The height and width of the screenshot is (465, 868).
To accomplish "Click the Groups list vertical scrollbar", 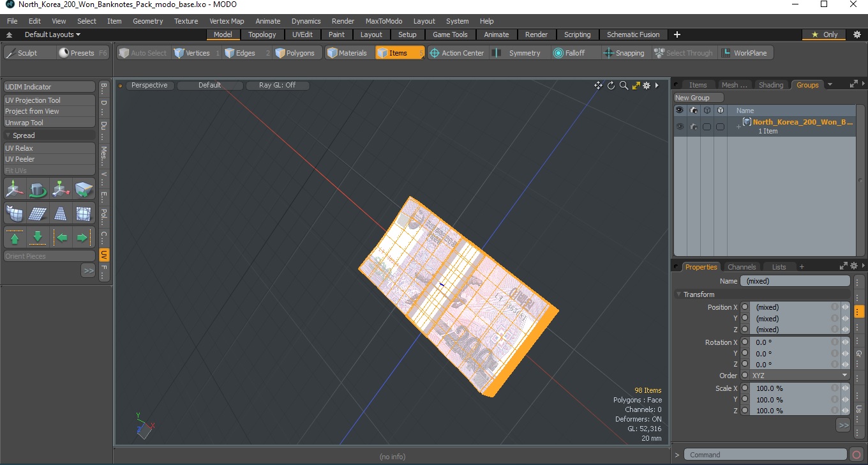I will 860,180.
